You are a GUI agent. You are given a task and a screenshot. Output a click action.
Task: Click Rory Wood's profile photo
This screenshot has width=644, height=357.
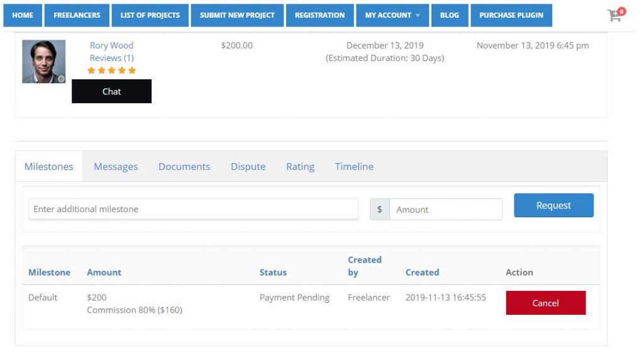(x=43, y=62)
